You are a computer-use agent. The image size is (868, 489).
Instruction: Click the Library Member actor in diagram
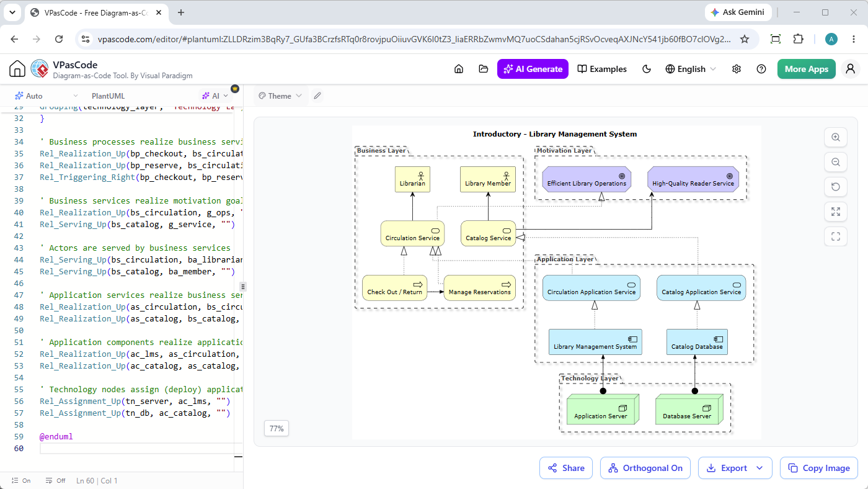pos(488,179)
